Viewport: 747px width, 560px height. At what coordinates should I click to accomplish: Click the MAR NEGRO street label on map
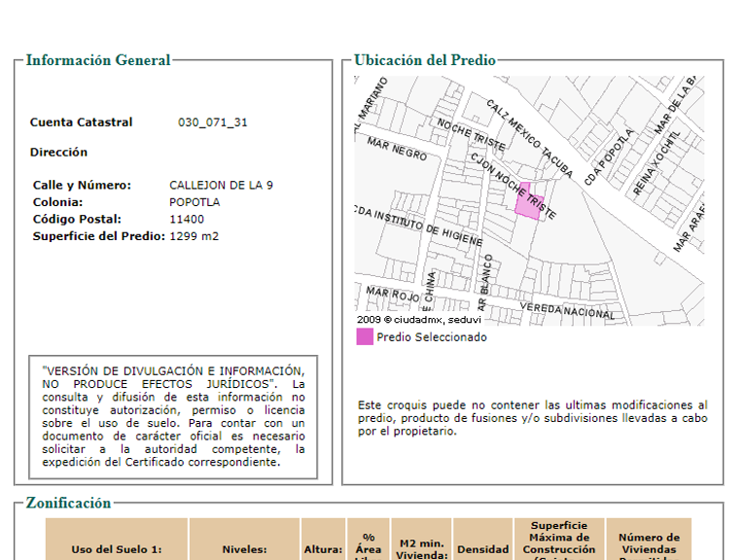pyautogui.click(x=397, y=148)
